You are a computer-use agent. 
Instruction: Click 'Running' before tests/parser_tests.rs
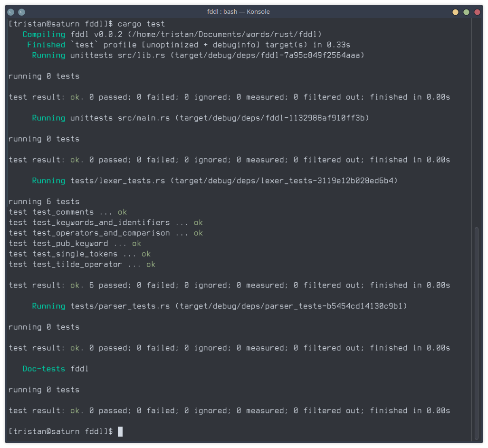tap(48, 306)
